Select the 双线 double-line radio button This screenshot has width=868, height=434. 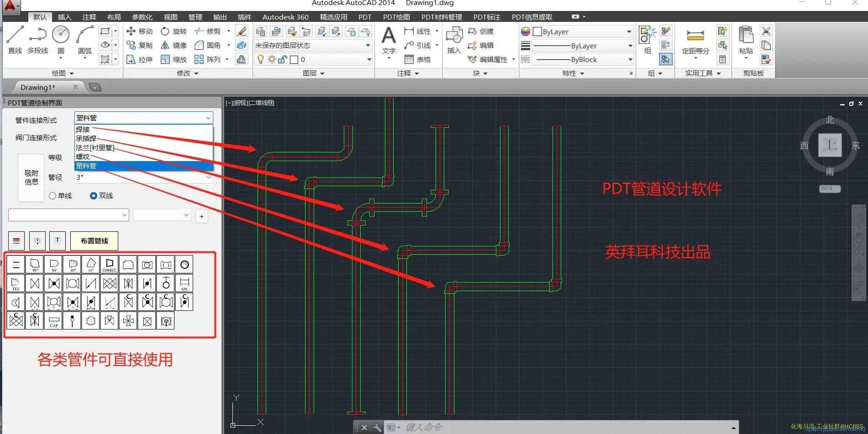(x=94, y=196)
